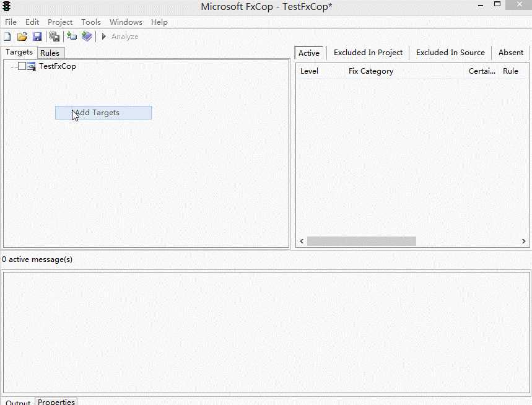This screenshot has height=405, width=532.
Task: Switch to the Targets tab
Action: (19, 52)
